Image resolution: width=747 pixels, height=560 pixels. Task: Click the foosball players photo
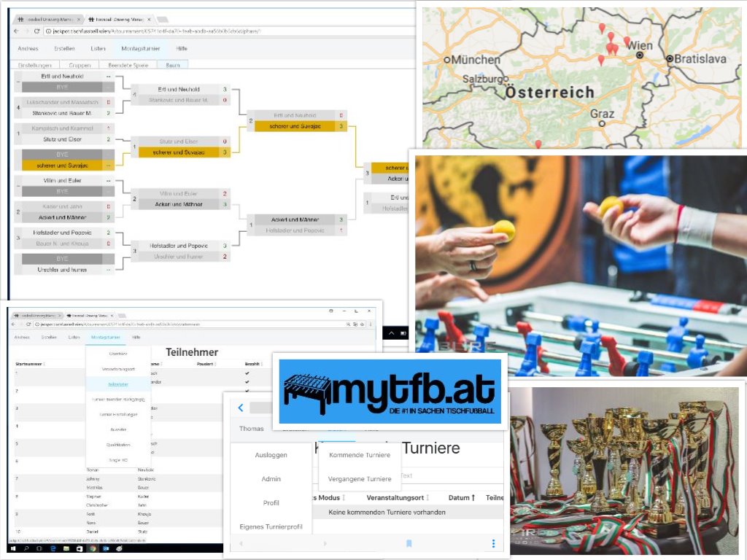(581, 265)
